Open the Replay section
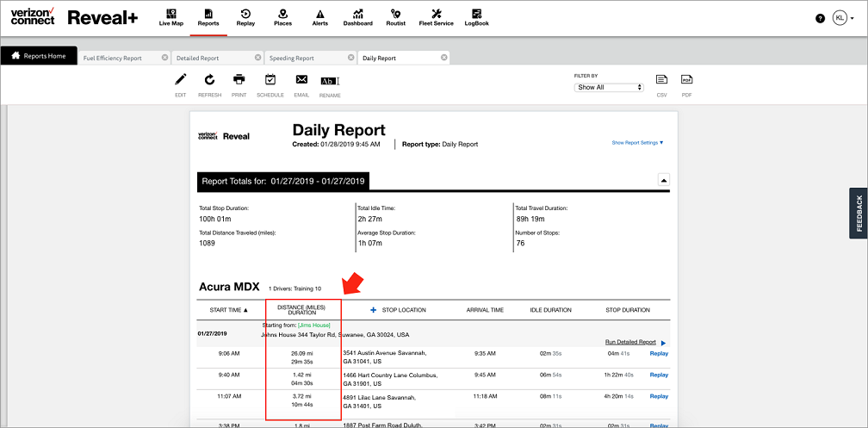 245,17
